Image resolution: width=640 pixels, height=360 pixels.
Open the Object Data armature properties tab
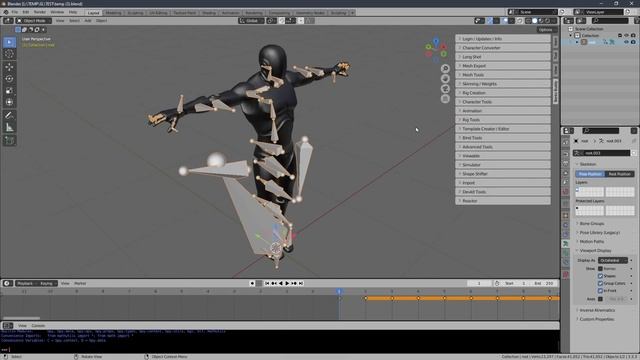click(x=565, y=244)
